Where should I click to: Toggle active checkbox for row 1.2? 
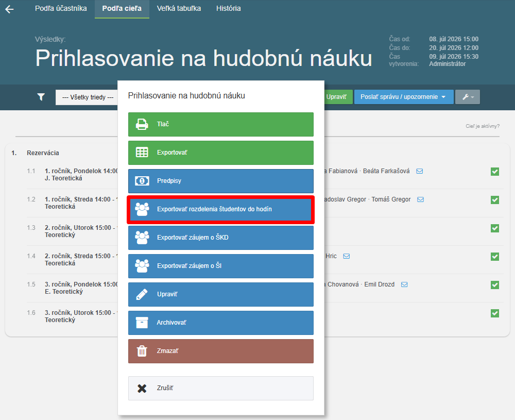click(x=495, y=200)
